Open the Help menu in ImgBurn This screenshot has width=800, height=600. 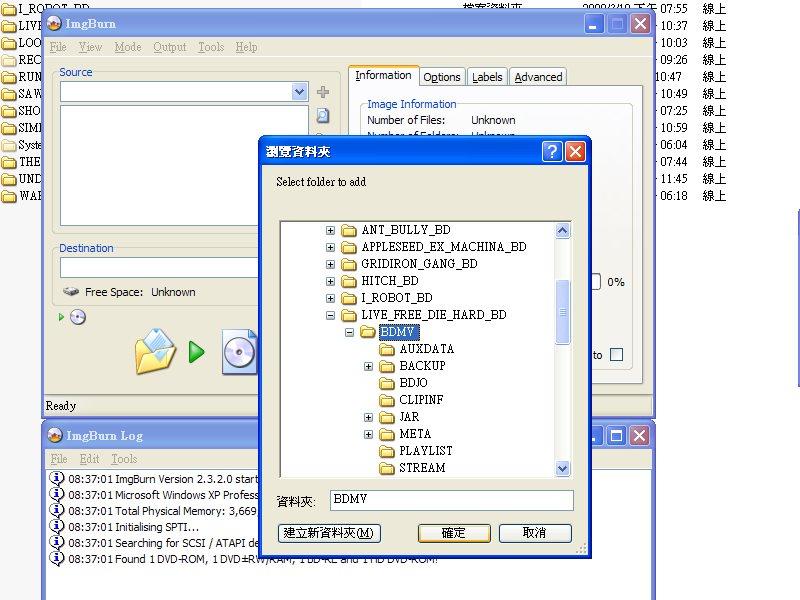click(246, 47)
